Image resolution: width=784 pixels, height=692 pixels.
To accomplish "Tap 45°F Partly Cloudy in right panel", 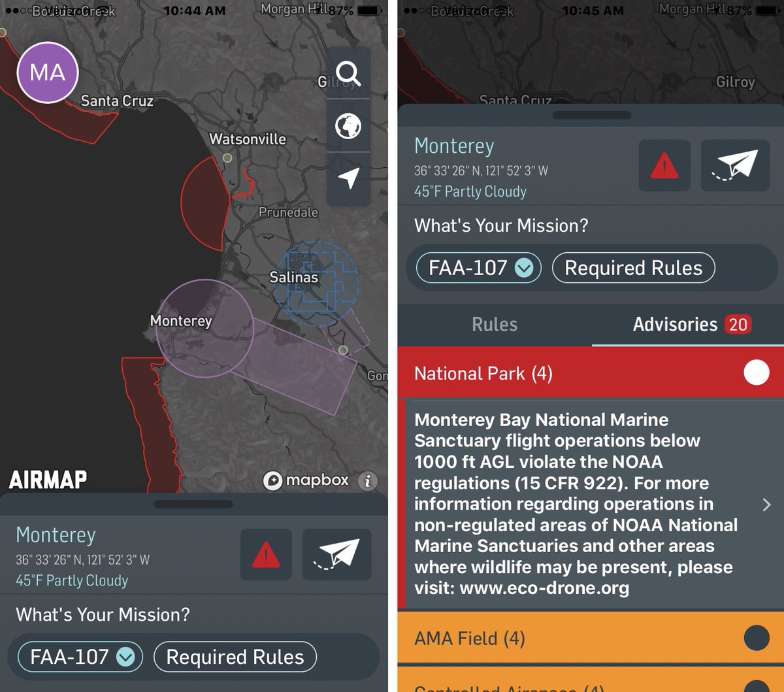I will (470, 191).
